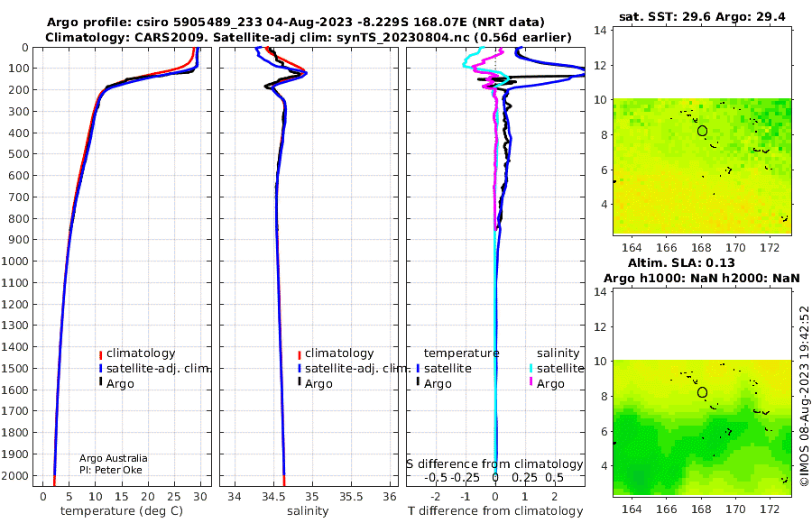Click the black circle on the SST map
This screenshot has height=523, width=812.
[702, 131]
